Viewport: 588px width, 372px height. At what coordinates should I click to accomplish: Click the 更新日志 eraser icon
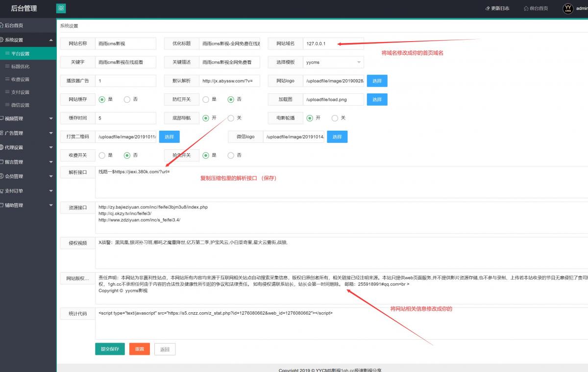(488, 8)
